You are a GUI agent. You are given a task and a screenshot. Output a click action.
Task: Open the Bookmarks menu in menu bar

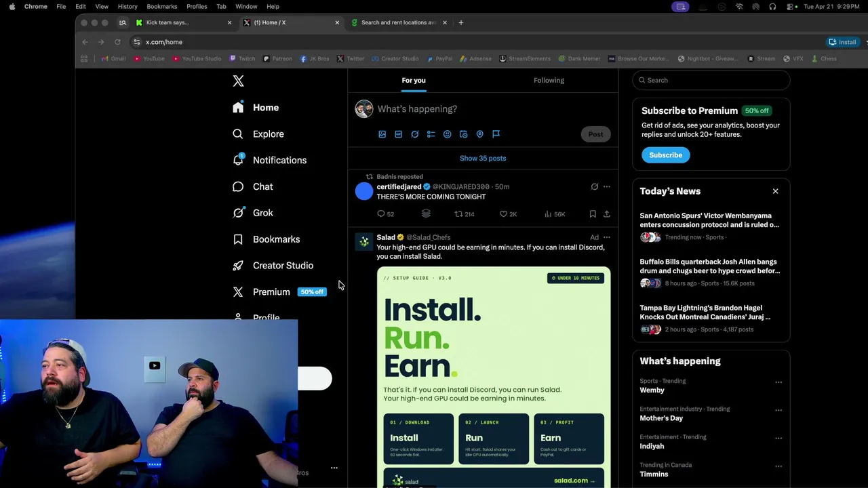point(162,6)
